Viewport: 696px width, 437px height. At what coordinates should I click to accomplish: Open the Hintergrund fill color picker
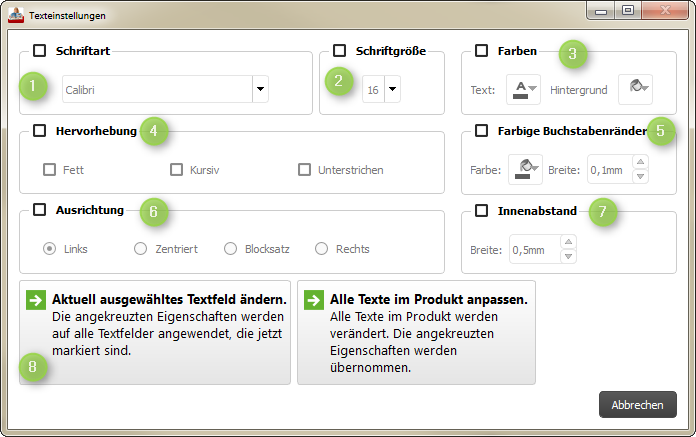point(635,89)
